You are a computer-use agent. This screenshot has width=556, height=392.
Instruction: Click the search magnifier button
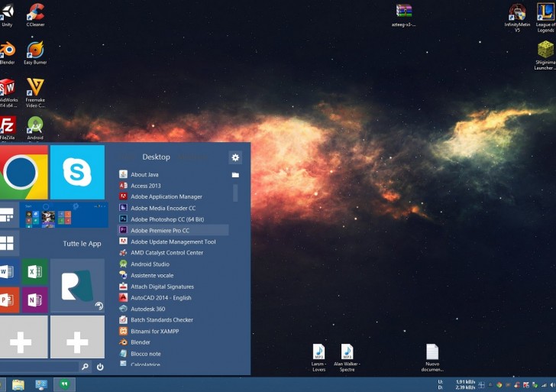pyautogui.click(x=85, y=367)
